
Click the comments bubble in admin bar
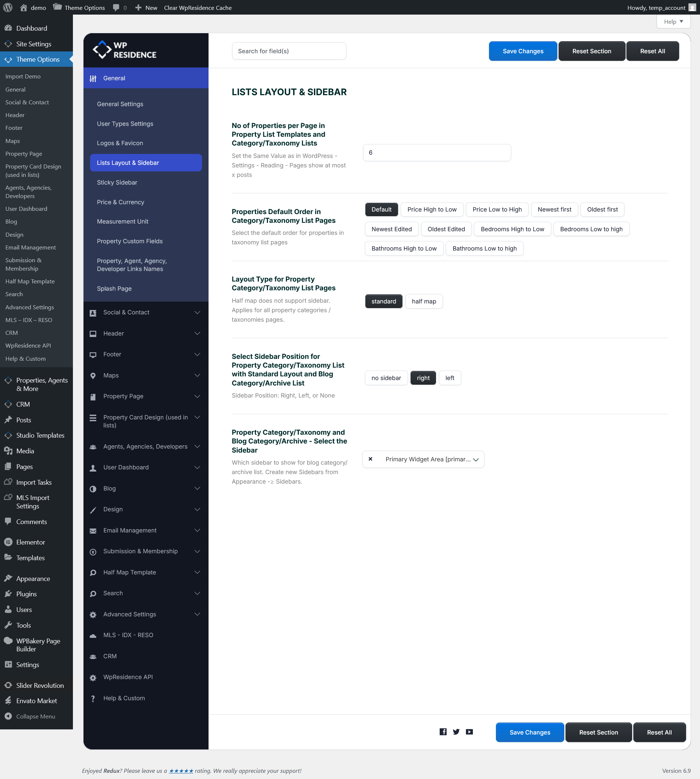click(x=116, y=7)
